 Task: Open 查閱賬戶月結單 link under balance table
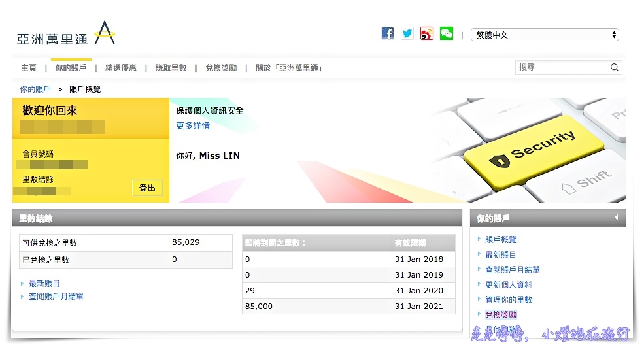coord(56,297)
